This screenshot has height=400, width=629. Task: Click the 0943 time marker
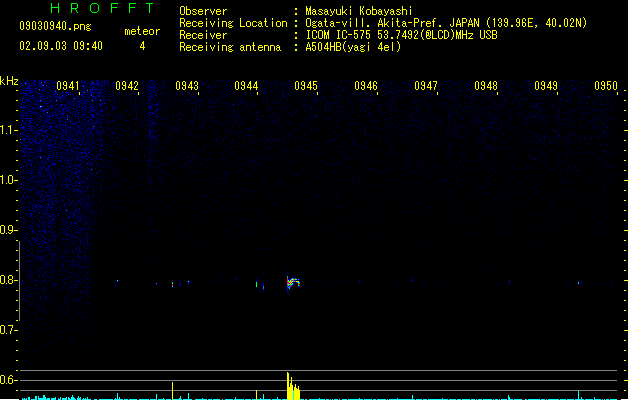point(187,86)
